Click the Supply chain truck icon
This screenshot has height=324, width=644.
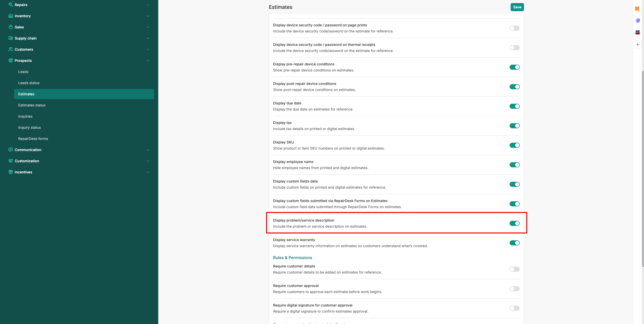[11, 38]
